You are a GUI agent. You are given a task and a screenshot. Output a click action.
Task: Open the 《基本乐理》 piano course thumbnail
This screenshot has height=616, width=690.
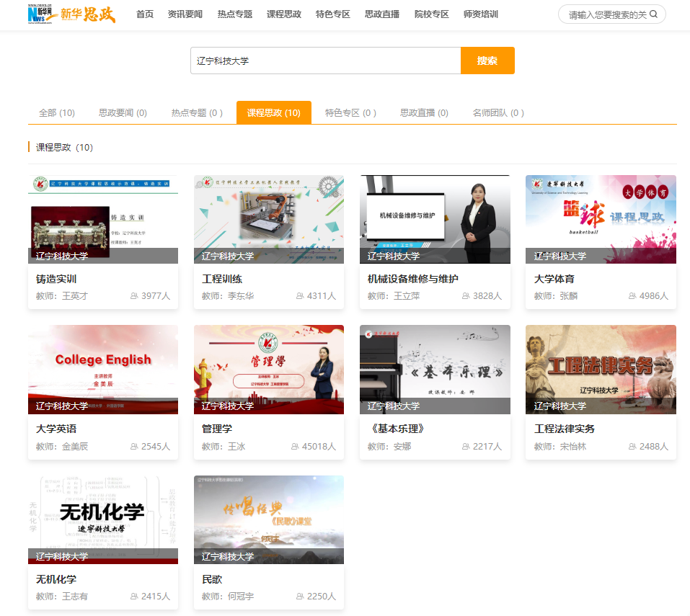[x=435, y=370]
